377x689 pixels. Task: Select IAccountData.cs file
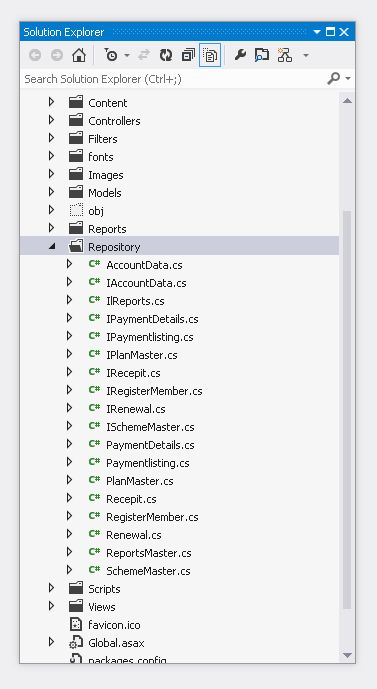[146, 283]
